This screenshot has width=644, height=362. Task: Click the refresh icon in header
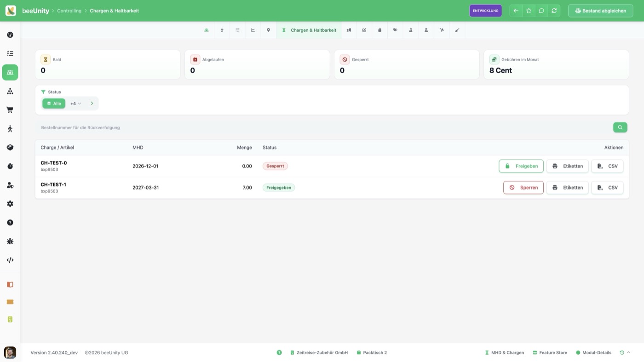tap(554, 11)
